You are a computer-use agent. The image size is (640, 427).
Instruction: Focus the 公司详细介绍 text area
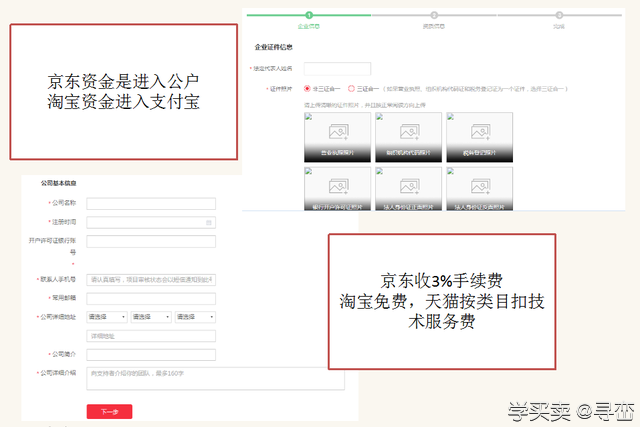[x=216, y=378]
